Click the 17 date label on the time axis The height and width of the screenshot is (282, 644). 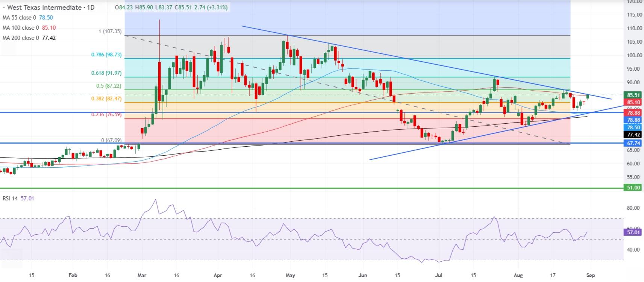click(x=553, y=275)
